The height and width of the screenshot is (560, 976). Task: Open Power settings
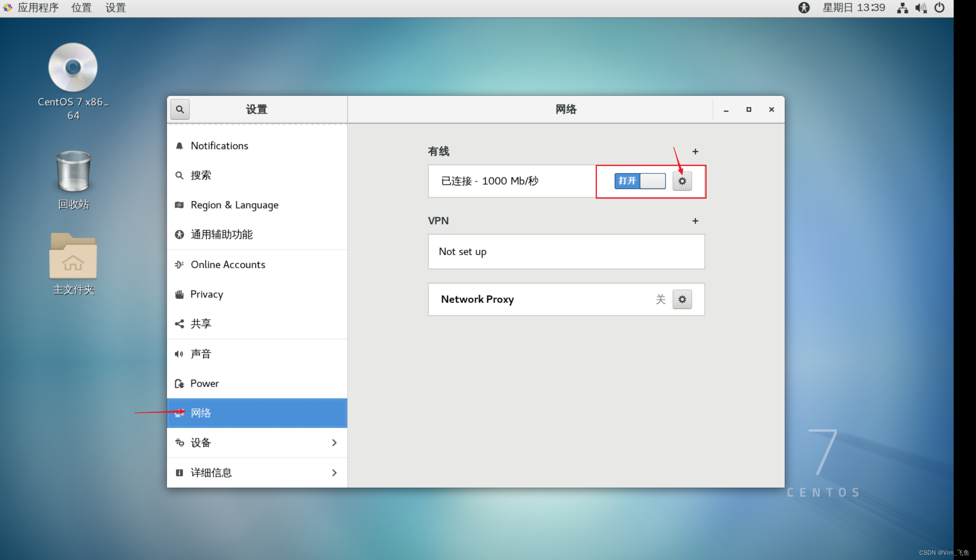click(204, 383)
